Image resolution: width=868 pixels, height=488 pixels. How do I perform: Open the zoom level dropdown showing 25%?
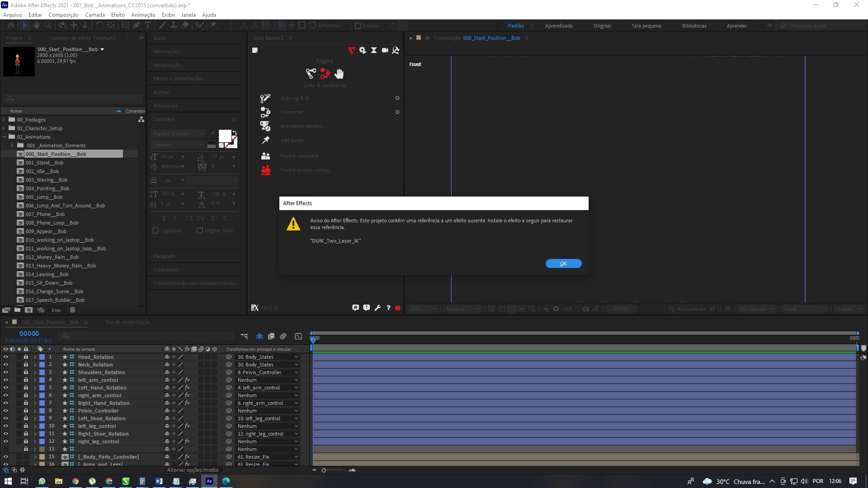point(421,309)
